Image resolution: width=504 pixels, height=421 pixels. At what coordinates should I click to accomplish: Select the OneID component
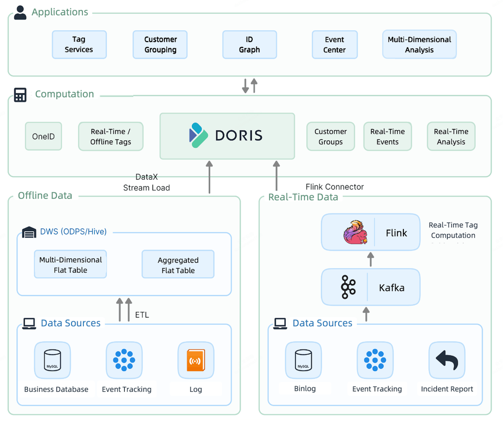click(43, 136)
